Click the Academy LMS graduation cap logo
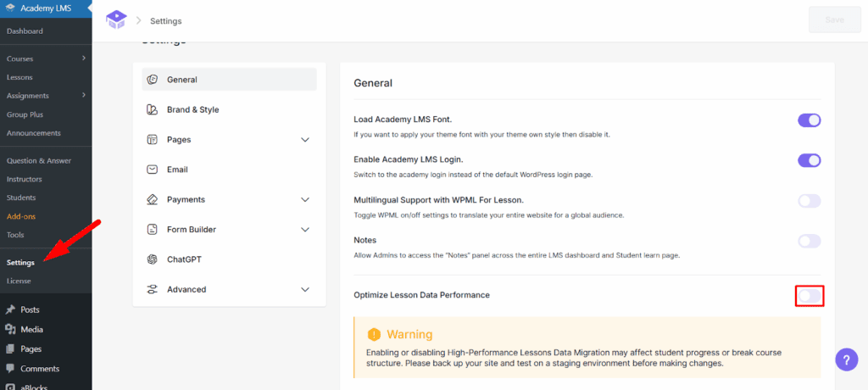The image size is (868, 390). pyautogui.click(x=115, y=20)
